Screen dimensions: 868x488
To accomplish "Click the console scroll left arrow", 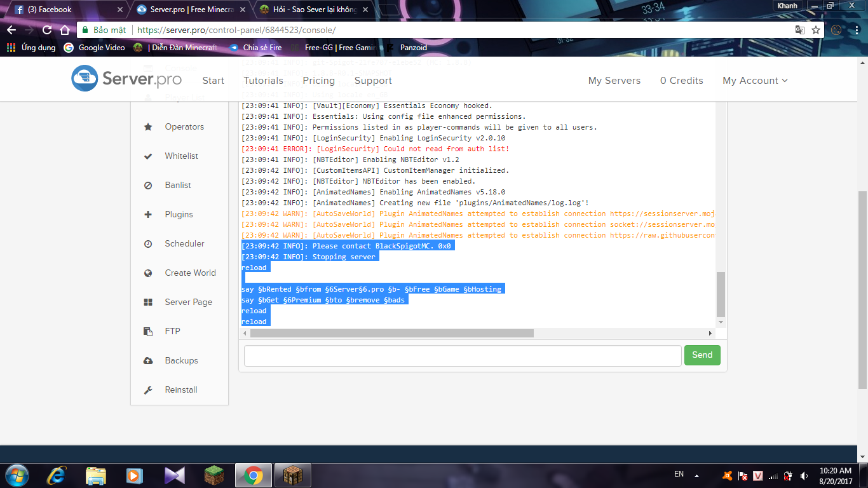I will tap(246, 333).
